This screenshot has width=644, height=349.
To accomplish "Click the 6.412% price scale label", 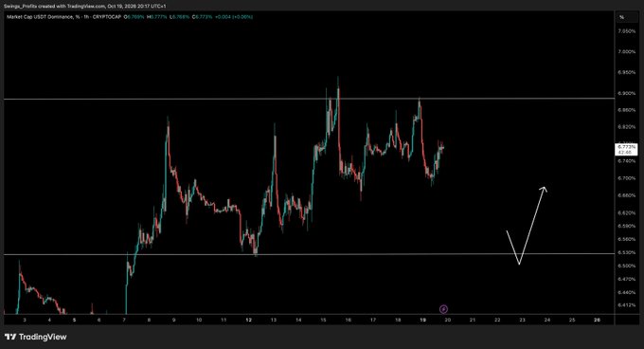I will pyautogui.click(x=627, y=305).
